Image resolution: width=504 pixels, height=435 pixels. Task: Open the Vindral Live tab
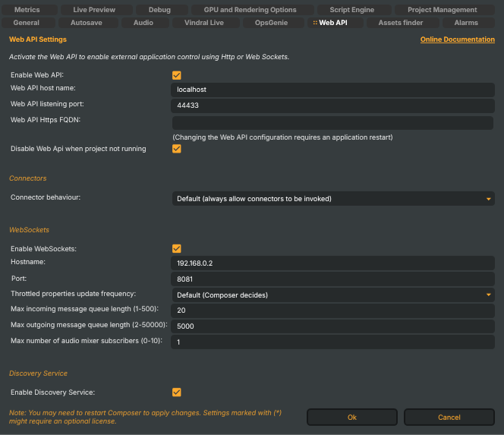coord(204,23)
